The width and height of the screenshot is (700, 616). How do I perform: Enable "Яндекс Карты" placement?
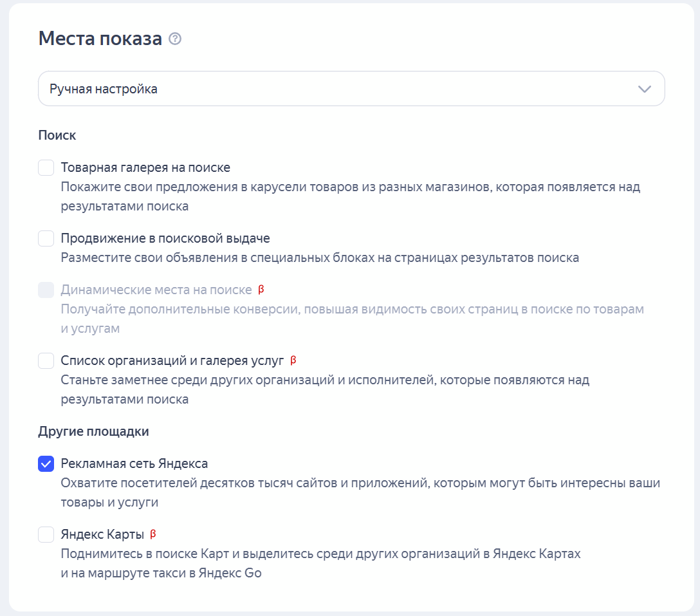46,534
